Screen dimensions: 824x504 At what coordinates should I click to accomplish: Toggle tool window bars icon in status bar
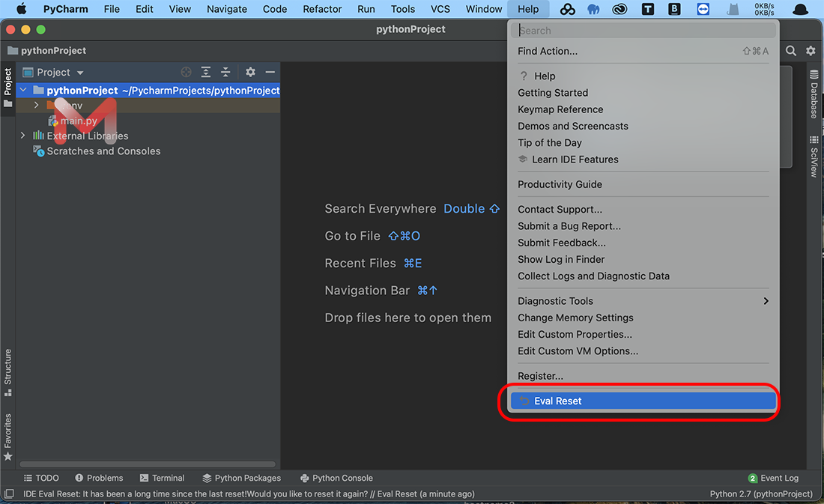point(9,494)
